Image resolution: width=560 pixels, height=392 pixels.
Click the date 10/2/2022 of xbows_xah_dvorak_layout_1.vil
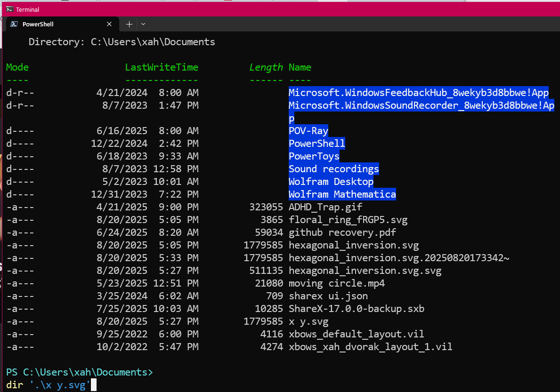click(122, 347)
